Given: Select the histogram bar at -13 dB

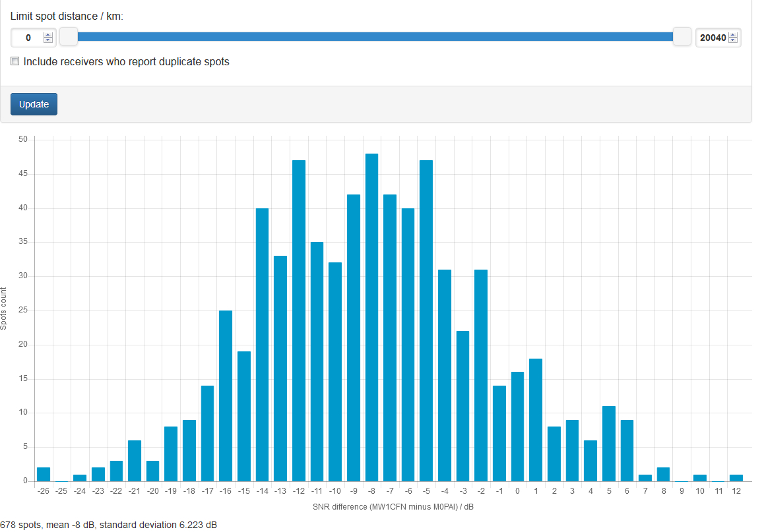Looking at the screenshot, I should pyautogui.click(x=280, y=369).
